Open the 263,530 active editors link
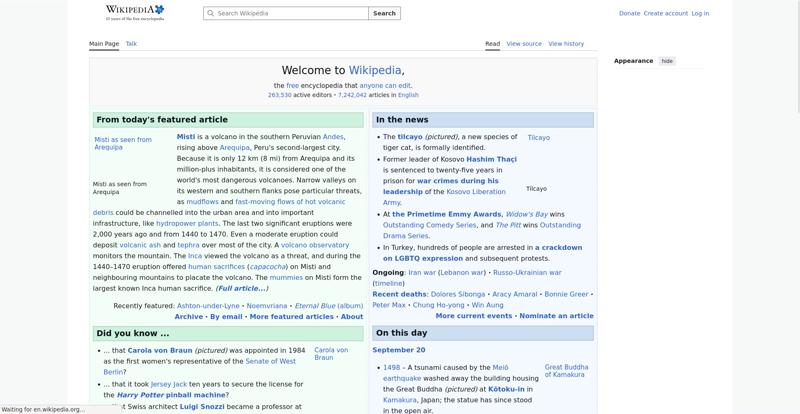800x414 pixels. click(x=280, y=95)
